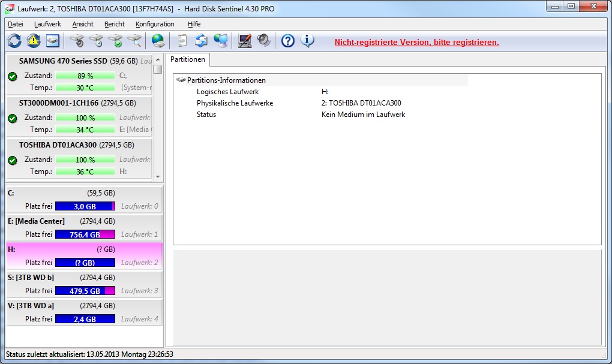The image size is (612, 364).
Task: Click 'Kein Medium im Laufwerk' status text
Action: [x=364, y=115]
